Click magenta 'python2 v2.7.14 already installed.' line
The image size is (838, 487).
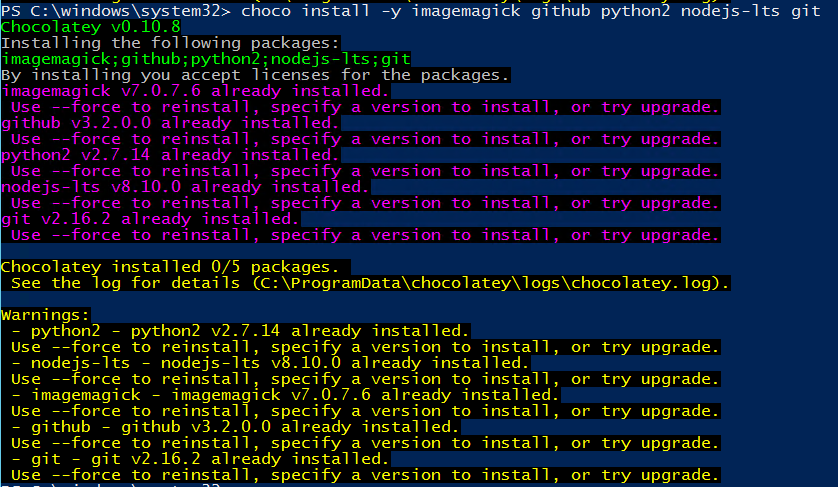[170, 155]
